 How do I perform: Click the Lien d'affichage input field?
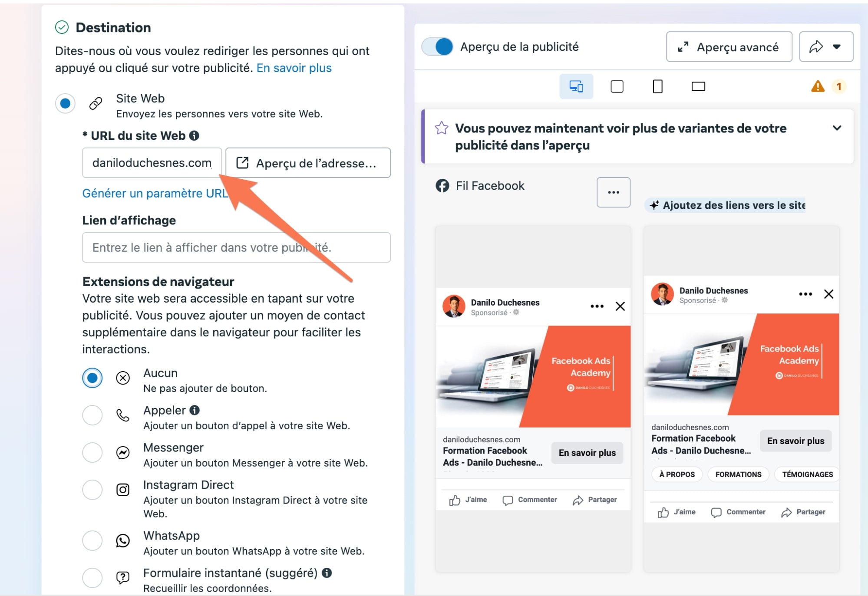(236, 247)
